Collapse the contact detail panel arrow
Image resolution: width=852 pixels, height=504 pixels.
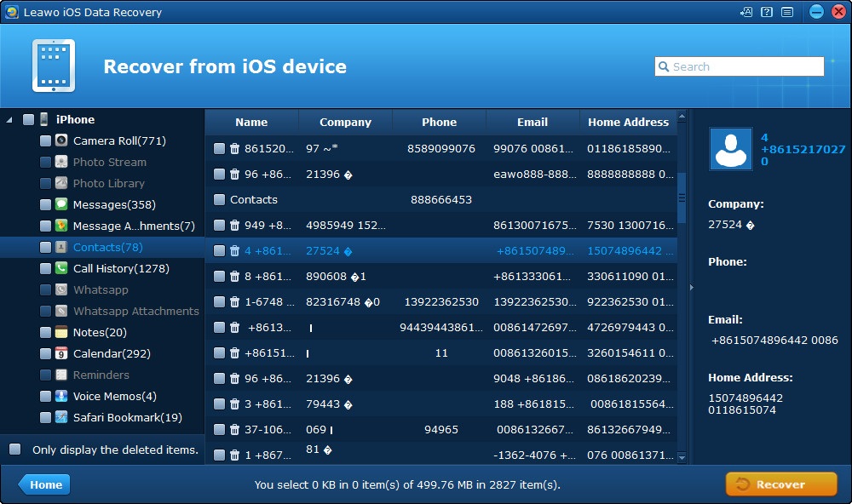coord(692,287)
